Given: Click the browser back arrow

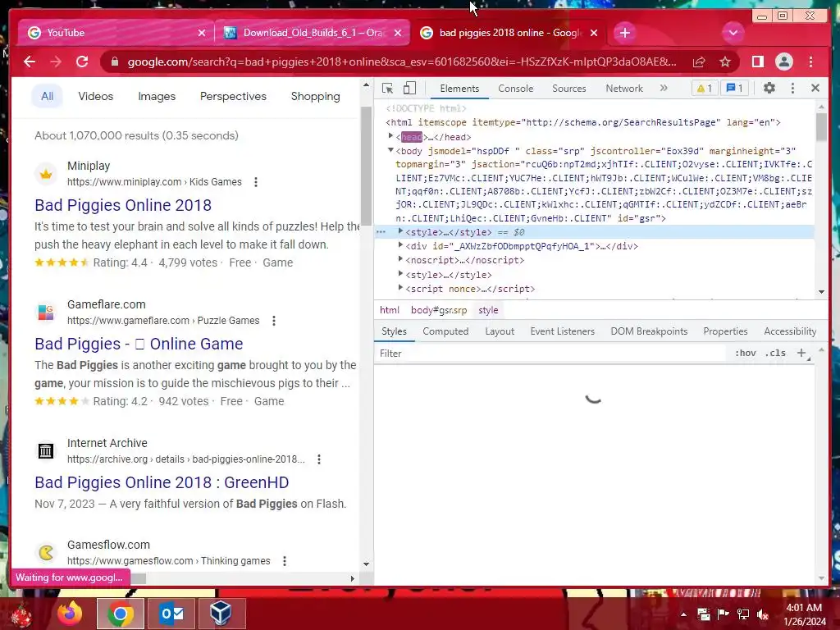Looking at the screenshot, I should pos(30,62).
